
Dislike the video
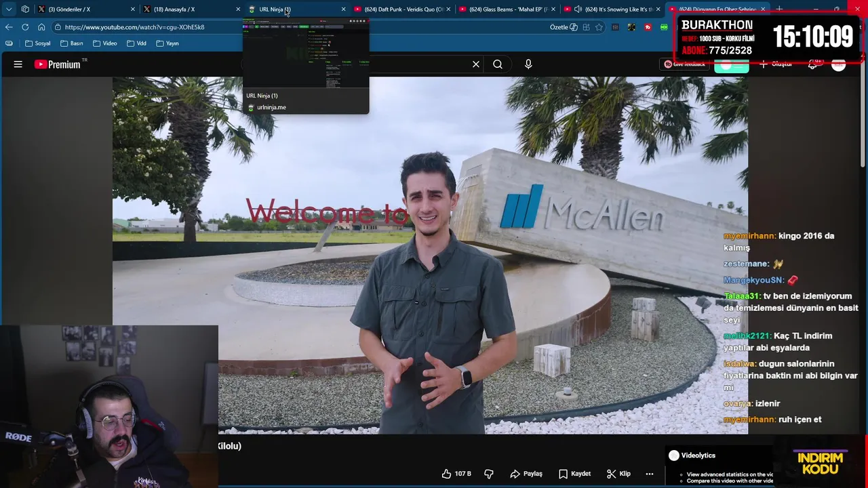[489, 474]
